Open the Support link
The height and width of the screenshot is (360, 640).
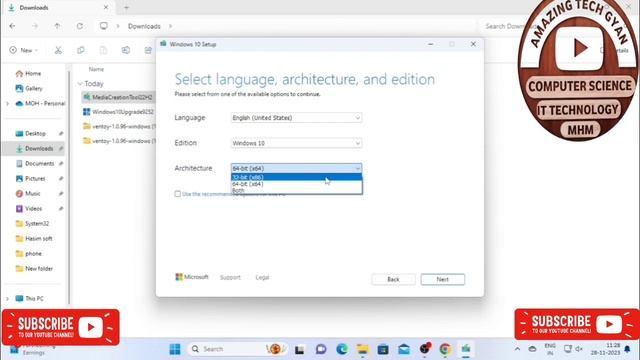coord(230,278)
